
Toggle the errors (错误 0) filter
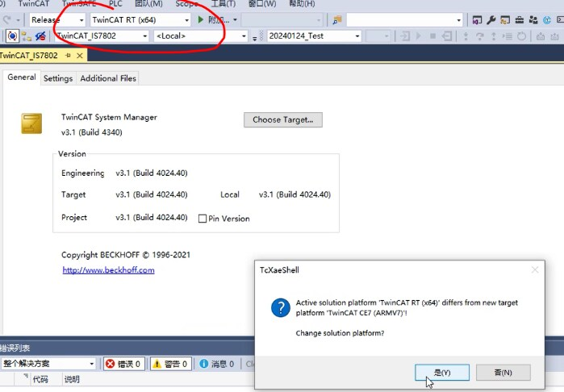point(124,364)
